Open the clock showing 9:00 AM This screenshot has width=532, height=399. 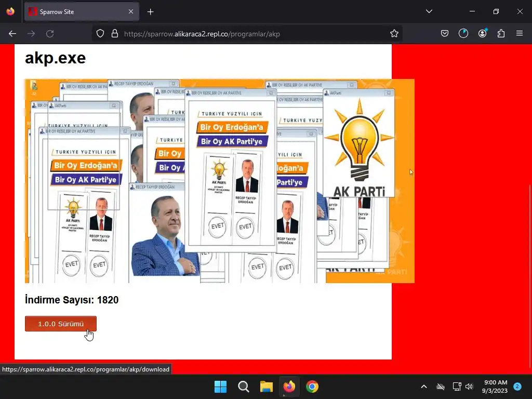(x=495, y=387)
